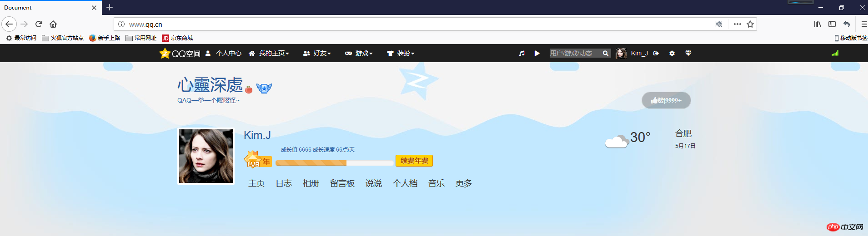Screen dimensions: 868x236
Task: Close the Document tab
Action: click(x=94, y=8)
